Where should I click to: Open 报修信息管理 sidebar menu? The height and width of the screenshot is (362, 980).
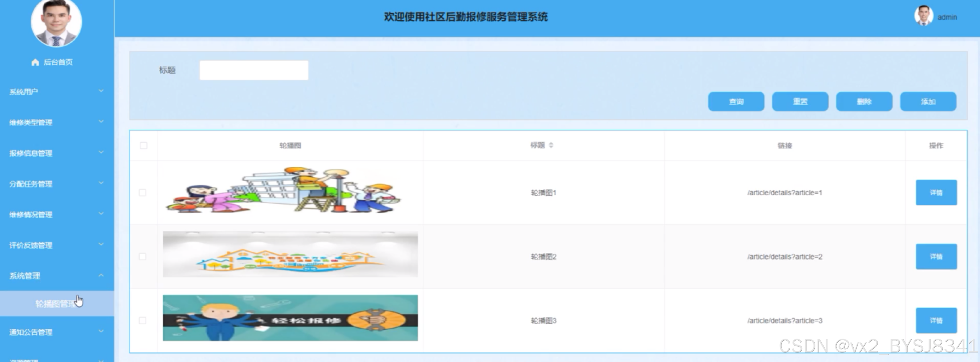click(x=31, y=153)
